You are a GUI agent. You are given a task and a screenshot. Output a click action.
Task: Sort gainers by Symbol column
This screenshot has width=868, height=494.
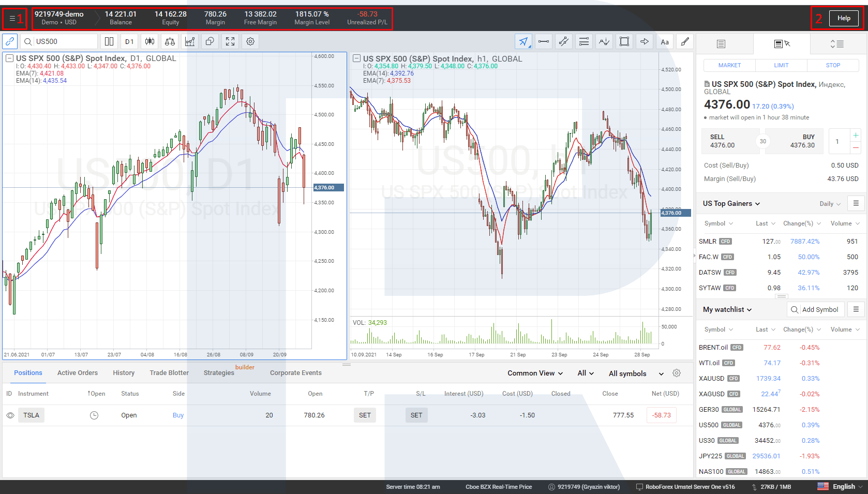[x=719, y=223]
